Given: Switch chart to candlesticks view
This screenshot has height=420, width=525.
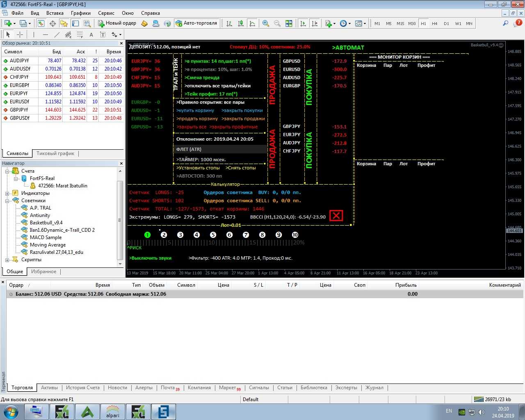Looking at the screenshot, I should coord(241,23).
